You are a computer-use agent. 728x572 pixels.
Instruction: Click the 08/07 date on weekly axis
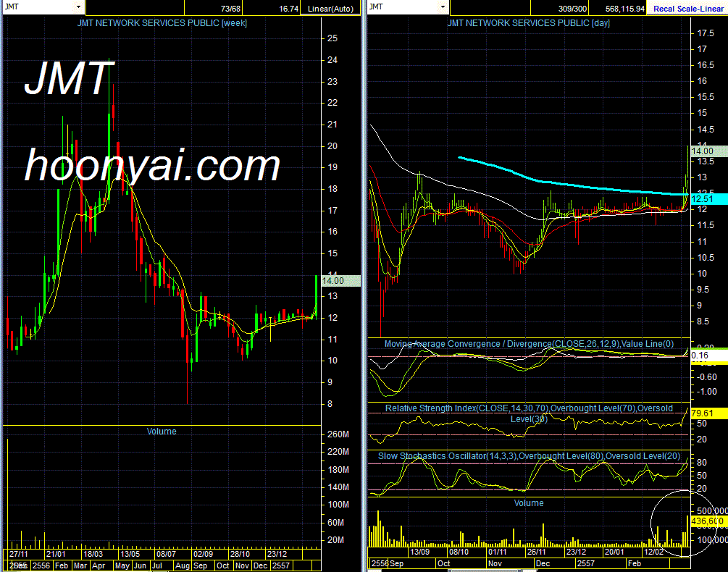pos(166,554)
